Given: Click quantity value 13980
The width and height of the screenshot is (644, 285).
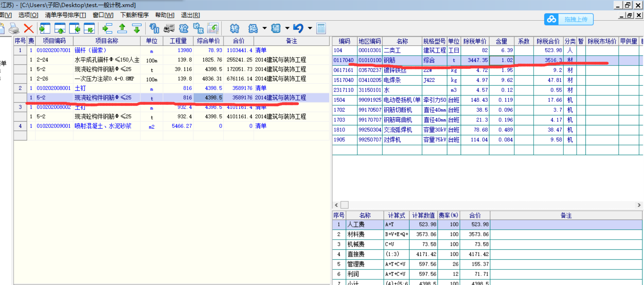Looking at the screenshot, I should point(178,50).
